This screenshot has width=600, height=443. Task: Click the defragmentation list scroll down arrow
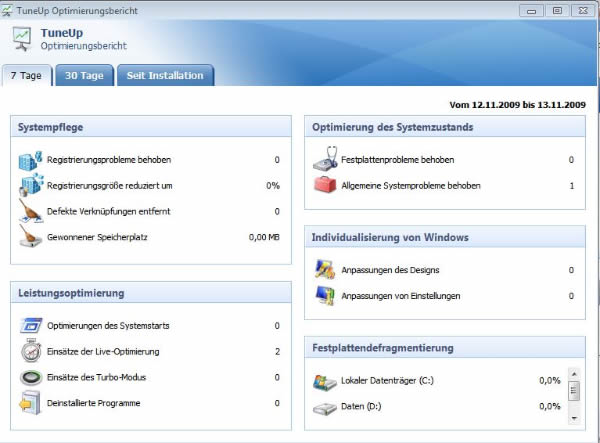pos(574,418)
